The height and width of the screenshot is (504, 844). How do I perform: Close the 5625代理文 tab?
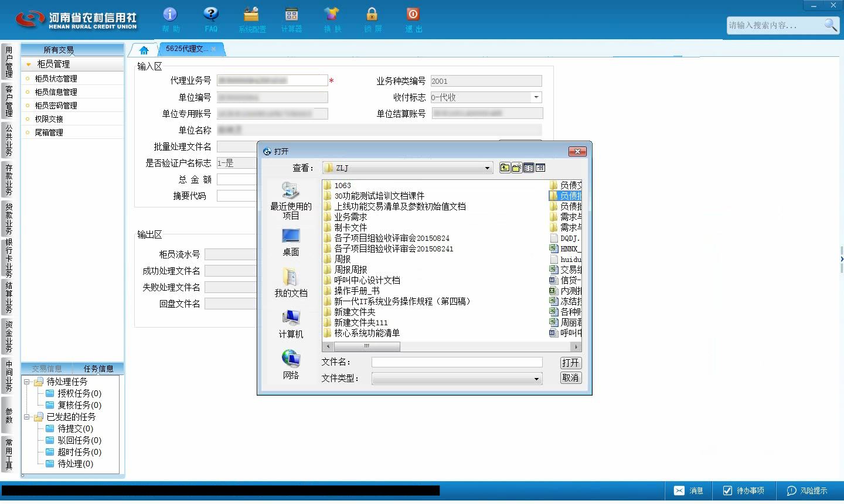click(214, 49)
